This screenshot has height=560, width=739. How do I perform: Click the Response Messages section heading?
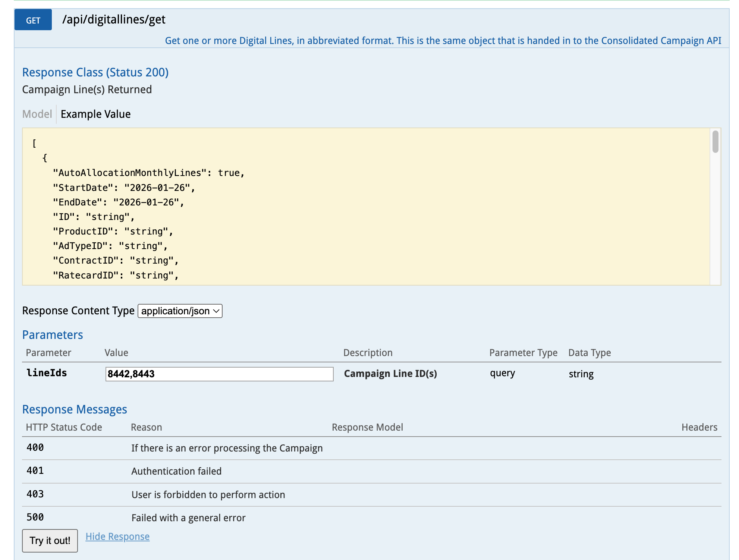(75, 409)
